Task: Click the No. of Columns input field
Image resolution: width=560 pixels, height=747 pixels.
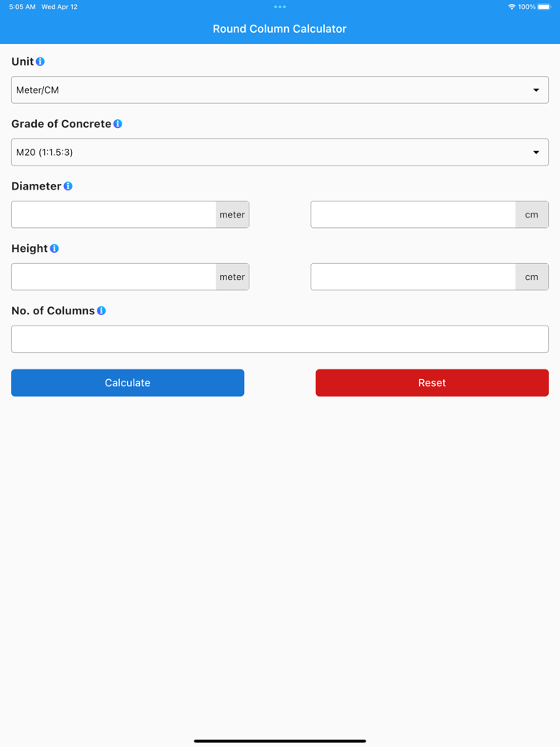Action: [279, 338]
